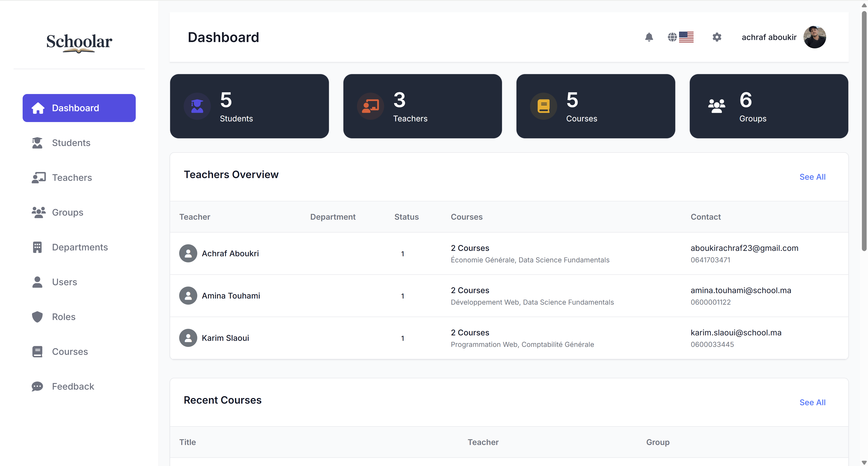Click the Students card graduate icon
Viewport: 868px width, 466px height.
click(197, 106)
